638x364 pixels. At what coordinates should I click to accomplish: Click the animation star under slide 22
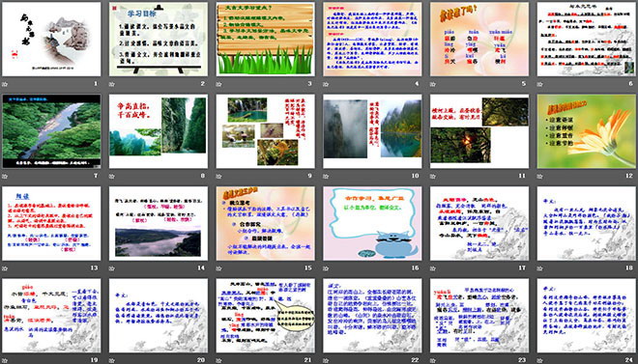click(x=326, y=360)
